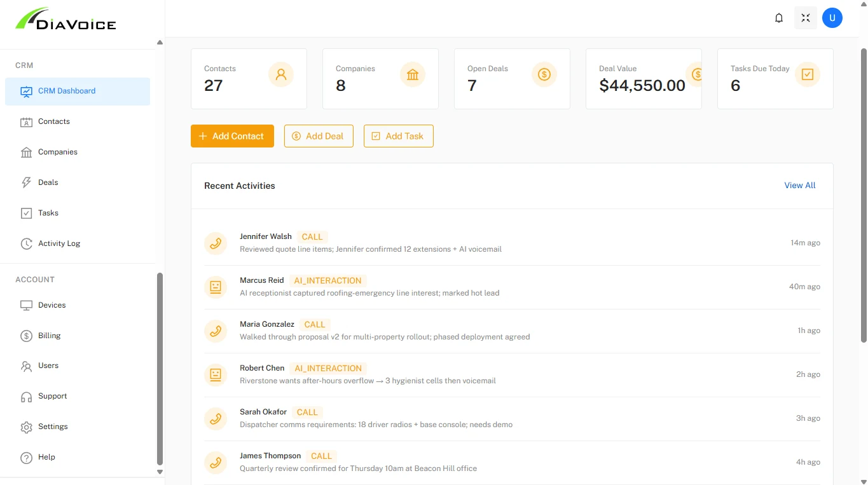Image resolution: width=868 pixels, height=485 pixels.
Task: Click the Robert Chen name
Action: [262, 368]
